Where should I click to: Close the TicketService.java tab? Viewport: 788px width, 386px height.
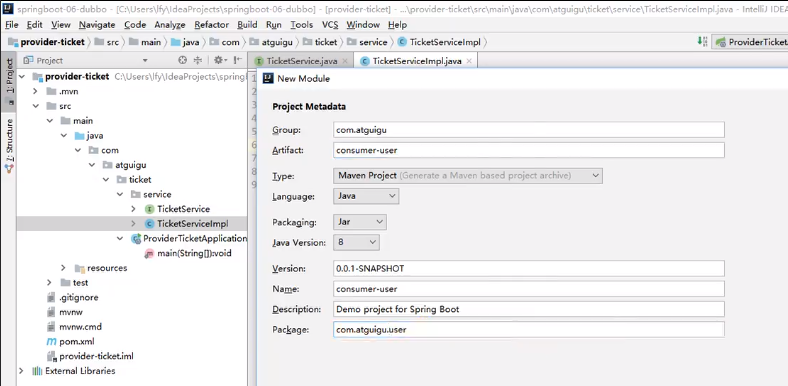point(345,61)
